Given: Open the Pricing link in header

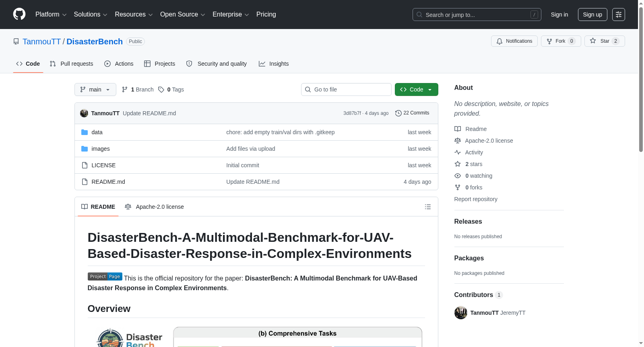Looking at the screenshot, I should click(266, 15).
